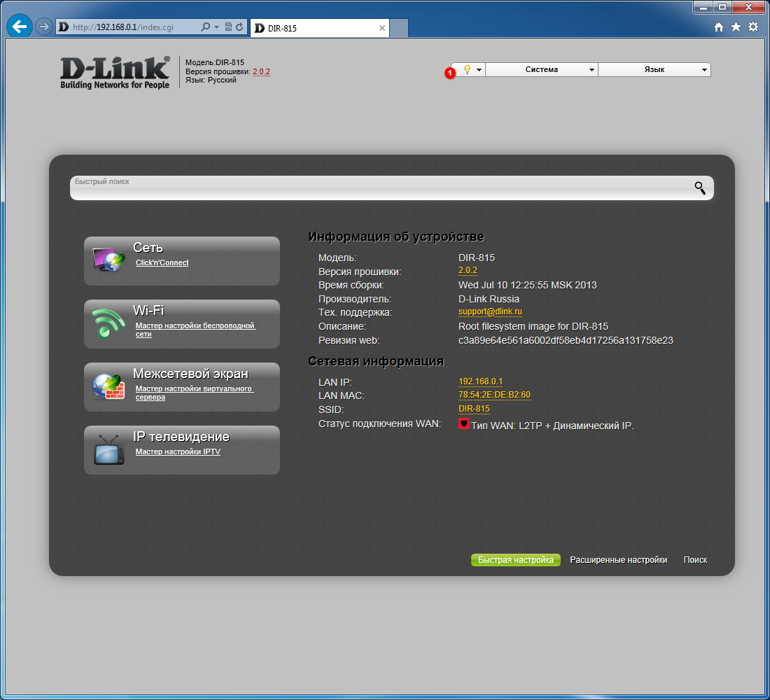Expand the notifications dropdown arrow
This screenshot has width=770, height=700.
point(479,70)
